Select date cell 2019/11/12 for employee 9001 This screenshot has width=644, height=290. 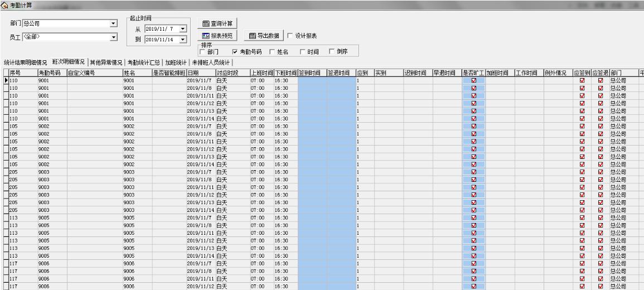201,104
